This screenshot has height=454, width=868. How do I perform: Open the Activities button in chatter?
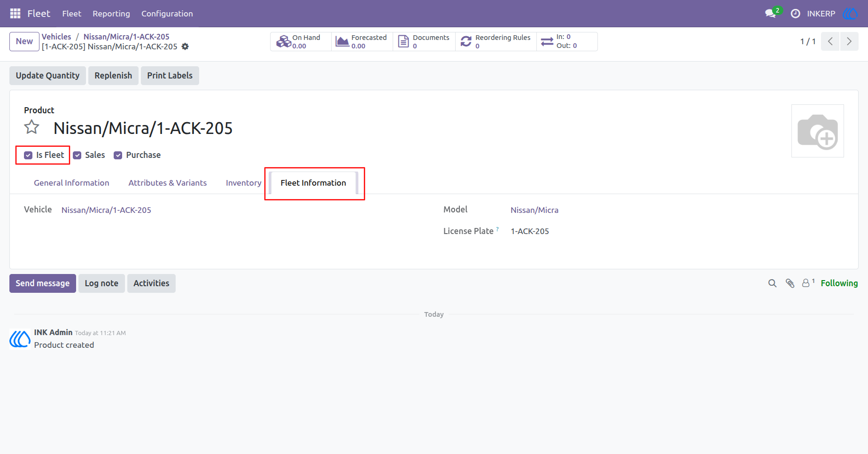pos(151,283)
